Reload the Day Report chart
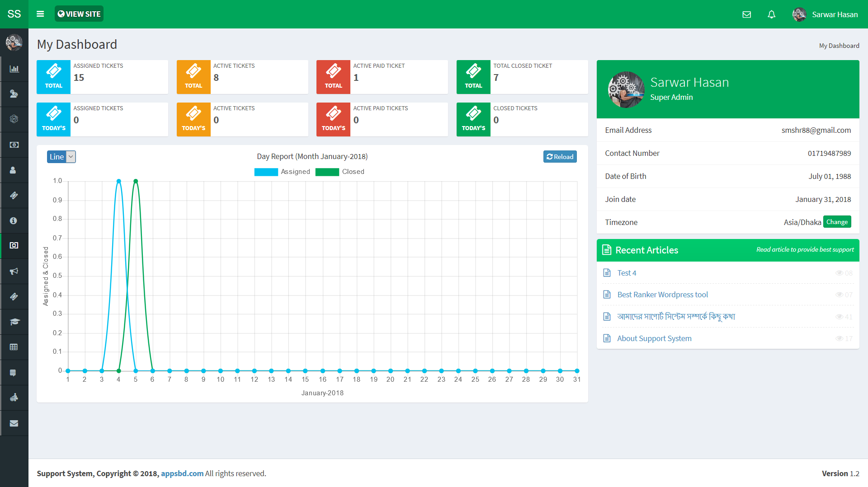This screenshot has width=868, height=487. point(560,157)
